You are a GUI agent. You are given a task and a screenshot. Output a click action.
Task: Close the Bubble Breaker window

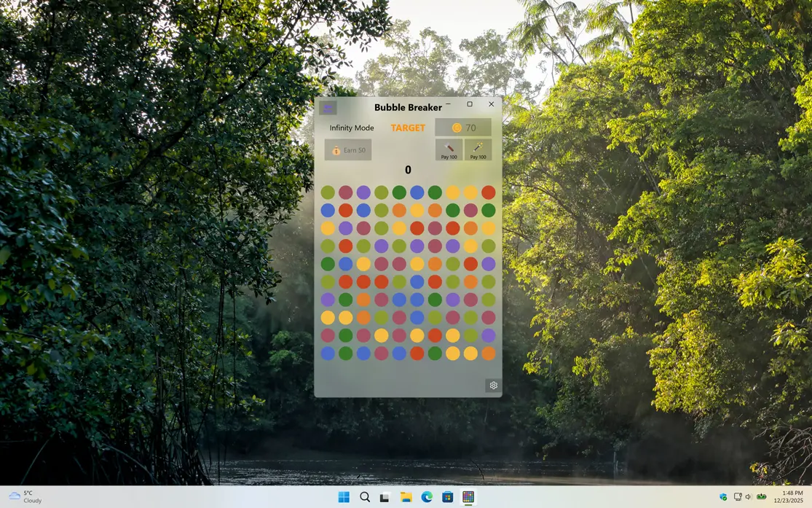(x=491, y=104)
